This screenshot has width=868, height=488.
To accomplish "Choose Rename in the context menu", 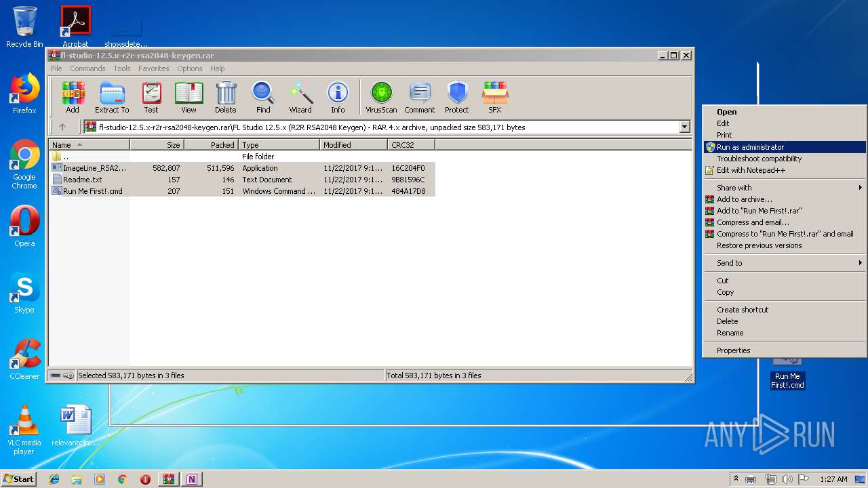I will (x=785, y=333).
